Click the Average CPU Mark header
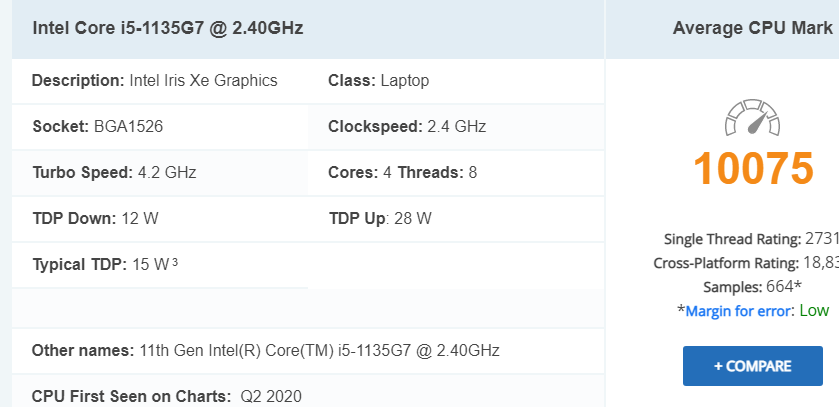 [752, 28]
